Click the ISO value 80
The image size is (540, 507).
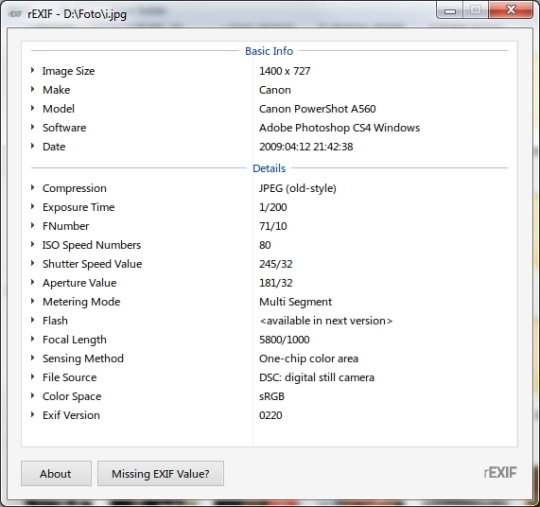(265, 245)
